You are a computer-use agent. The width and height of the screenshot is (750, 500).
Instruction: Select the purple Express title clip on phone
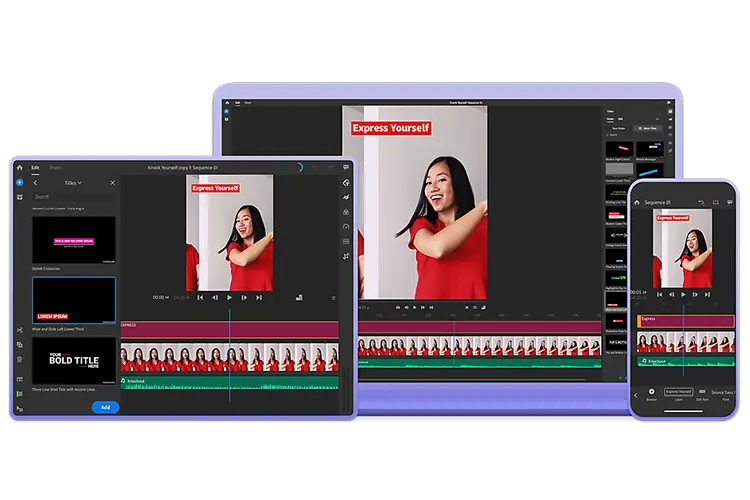[x=685, y=321]
